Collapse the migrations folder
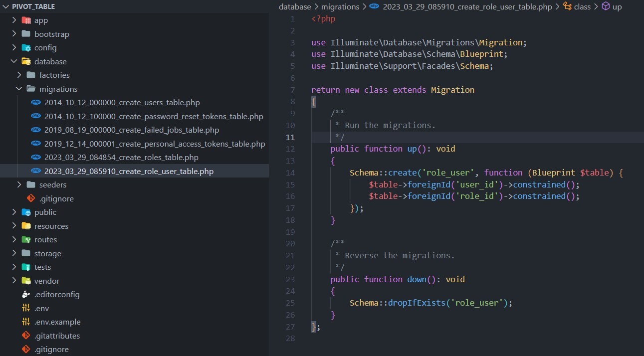644x356 pixels. (x=19, y=88)
